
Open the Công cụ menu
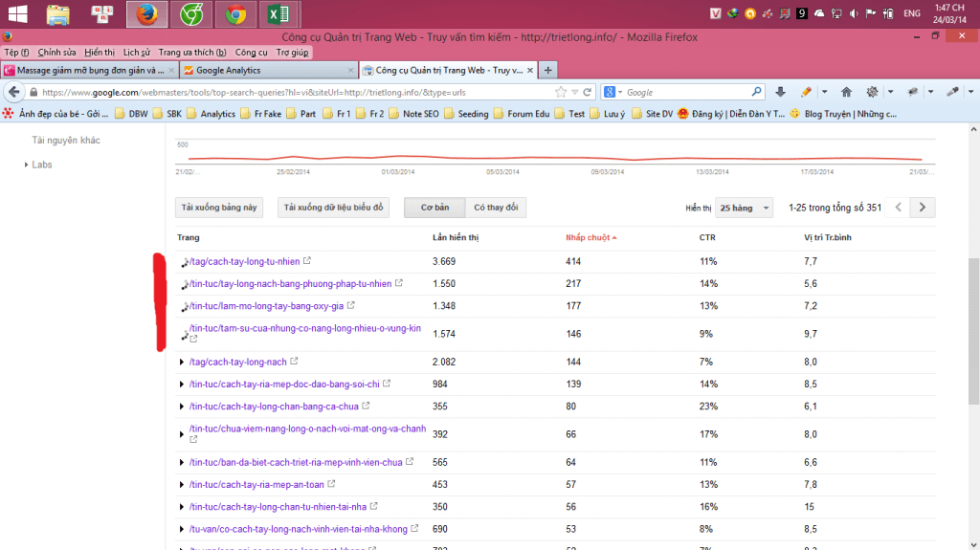coord(252,53)
